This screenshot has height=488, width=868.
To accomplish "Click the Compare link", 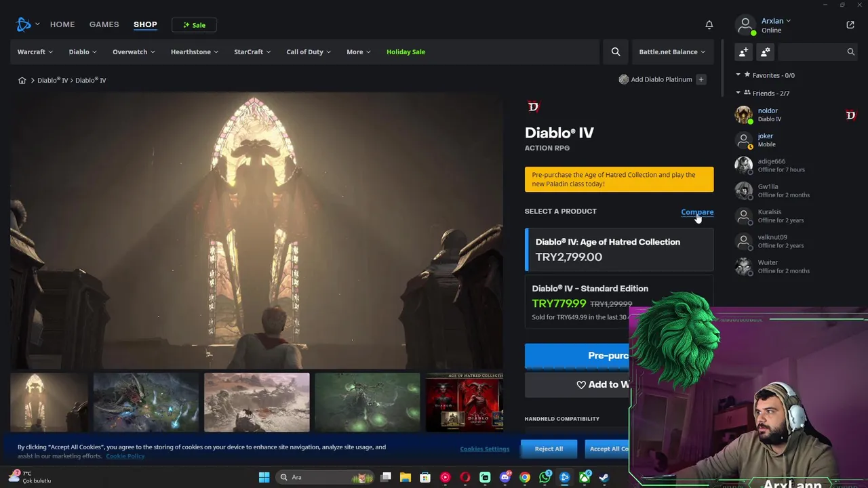I will [x=697, y=211].
